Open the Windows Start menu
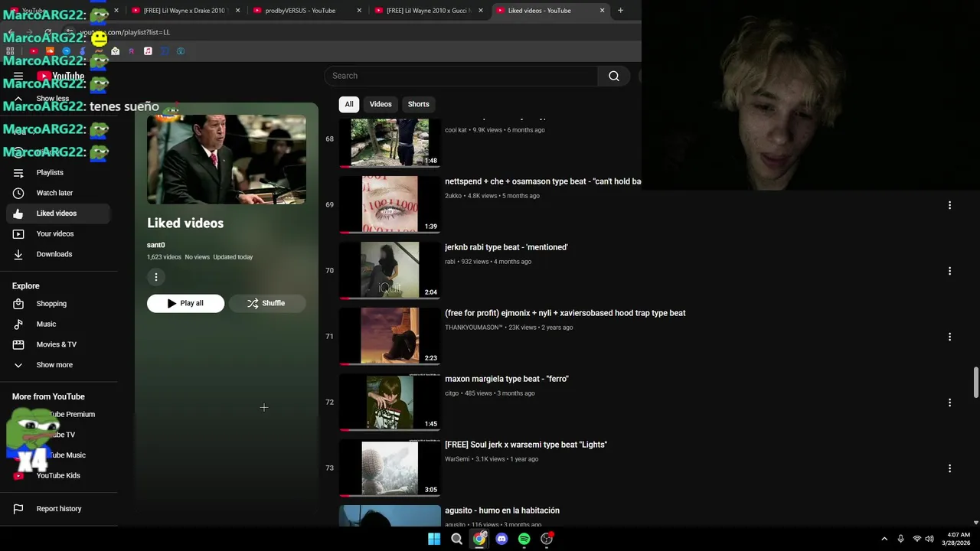 [434, 539]
